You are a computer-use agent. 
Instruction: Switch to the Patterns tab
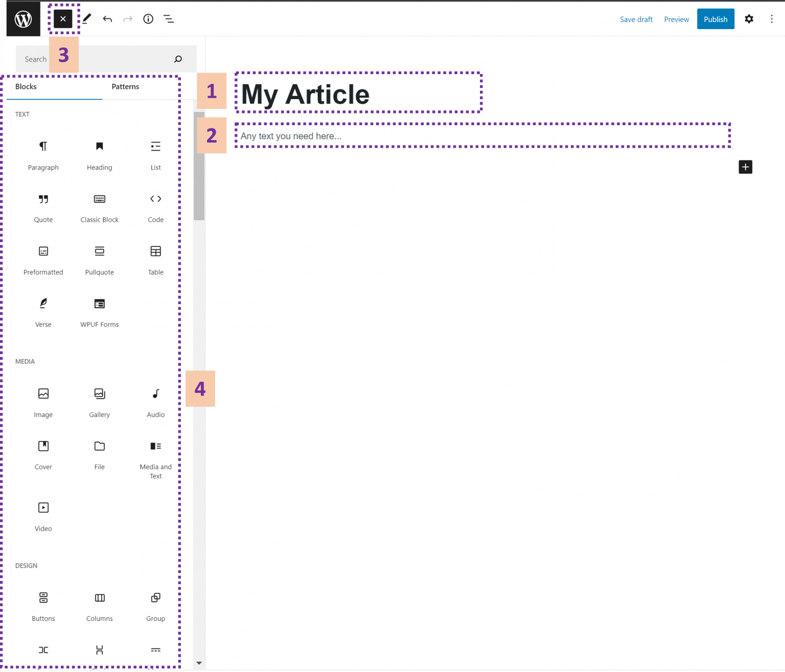125,86
